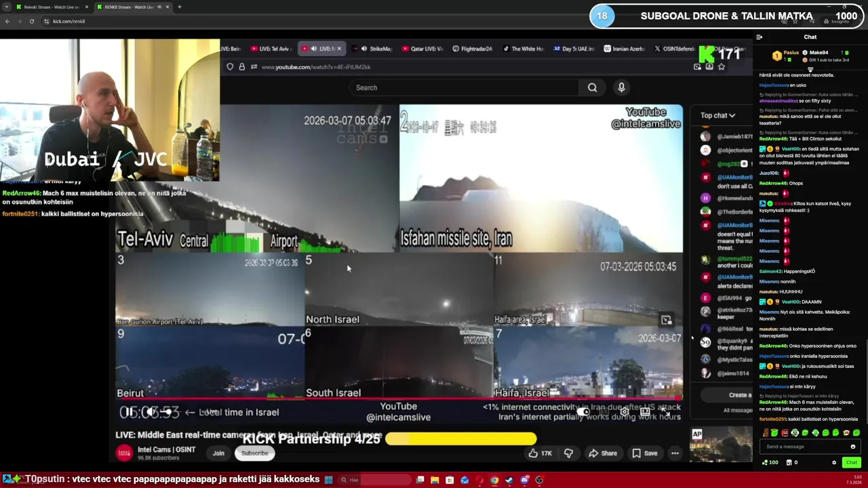This screenshot has width=868, height=488.
Task: Close the active YouTube LIVE tab
Action: (339, 49)
